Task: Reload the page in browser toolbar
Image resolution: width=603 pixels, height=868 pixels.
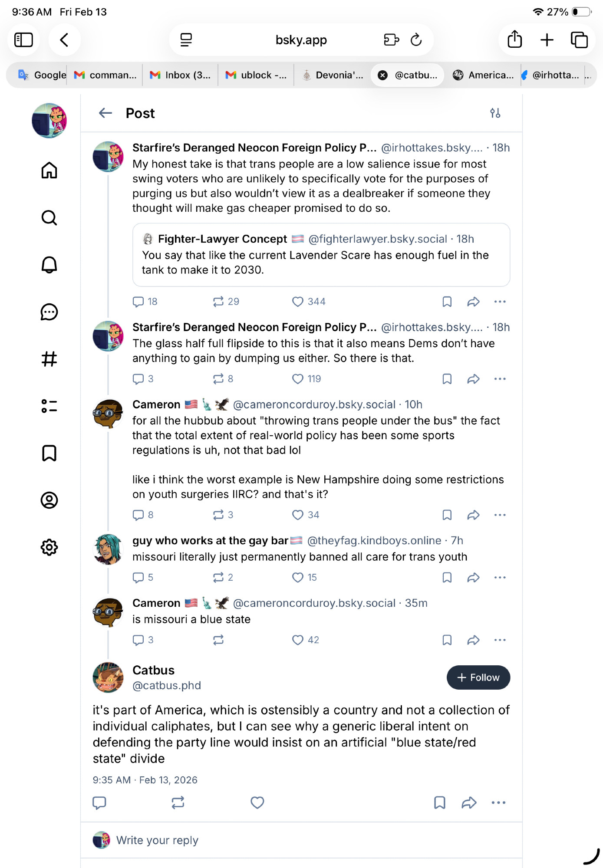Action: tap(416, 40)
